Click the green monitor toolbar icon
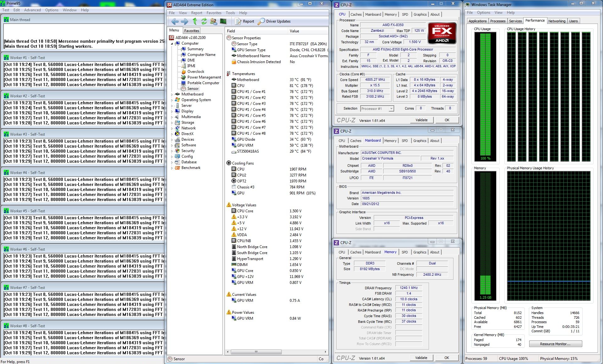This screenshot has height=364, width=603. (x=223, y=21)
